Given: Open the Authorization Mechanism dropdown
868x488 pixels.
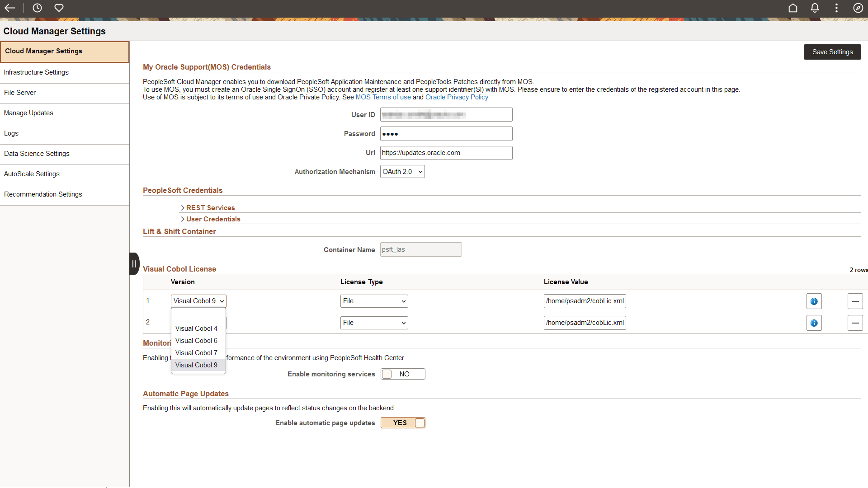Looking at the screenshot, I should coord(402,171).
